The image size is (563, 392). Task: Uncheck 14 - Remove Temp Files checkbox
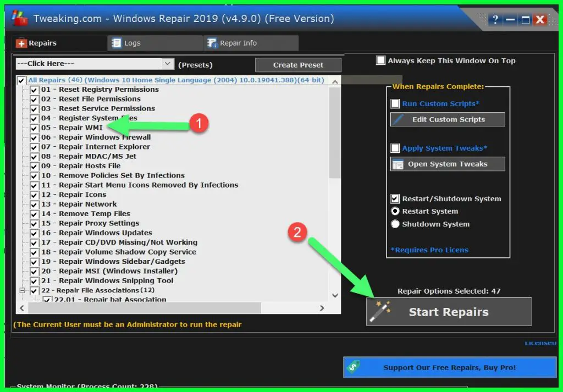point(34,214)
